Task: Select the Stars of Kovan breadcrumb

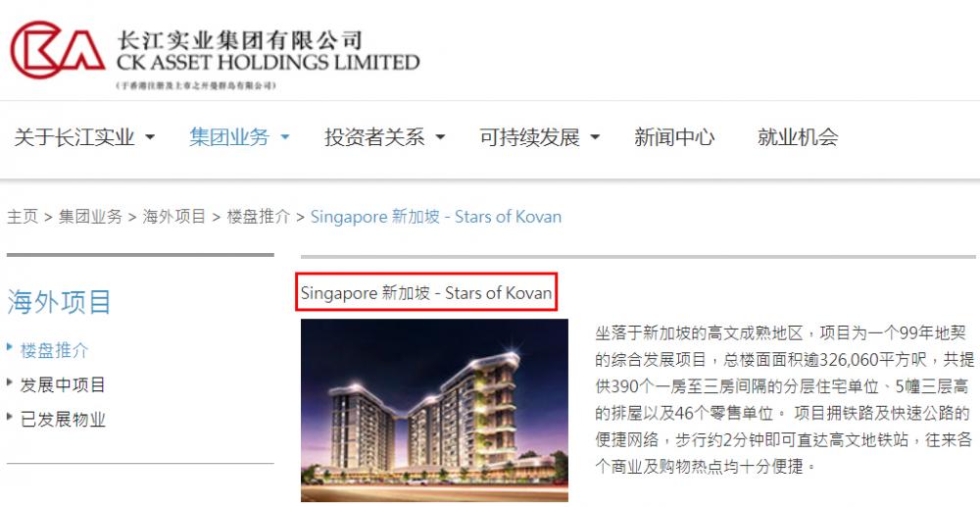Action: click(436, 217)
